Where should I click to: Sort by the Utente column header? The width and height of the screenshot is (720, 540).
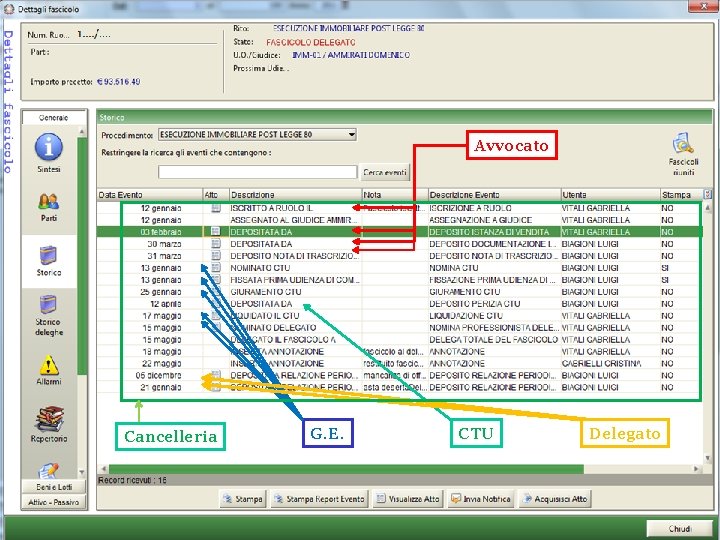(x=611, y=195)
